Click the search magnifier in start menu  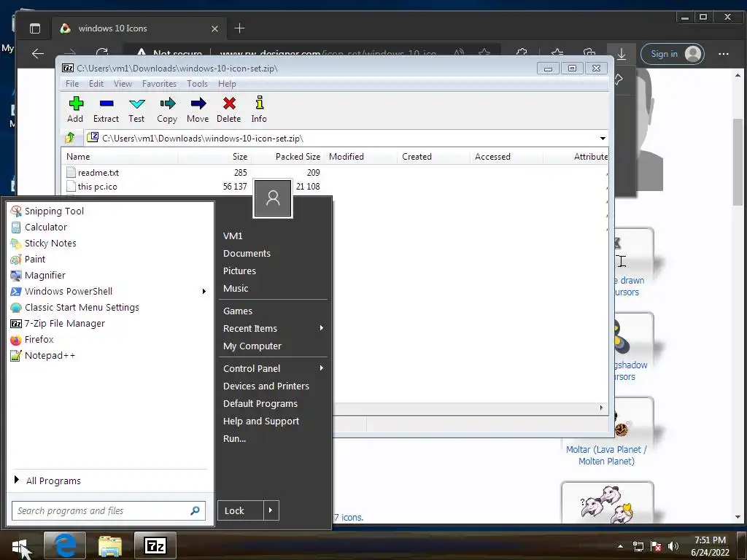[195, 511]
